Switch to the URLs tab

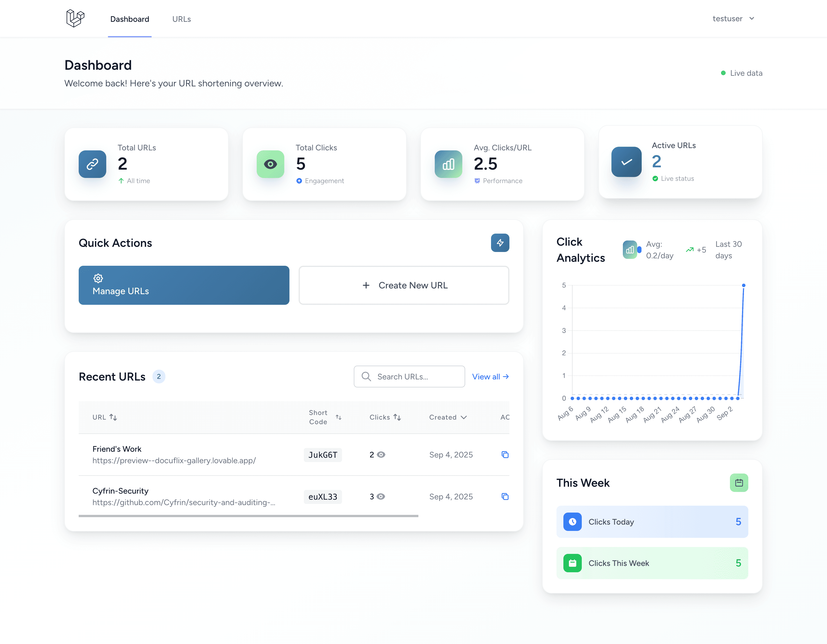point(181,19)
